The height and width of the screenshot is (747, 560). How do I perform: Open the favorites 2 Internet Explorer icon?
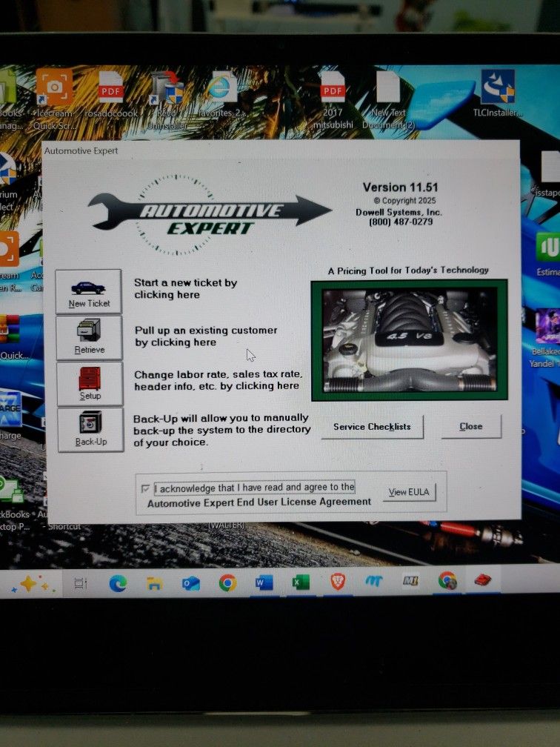click(x=222, y=94)
